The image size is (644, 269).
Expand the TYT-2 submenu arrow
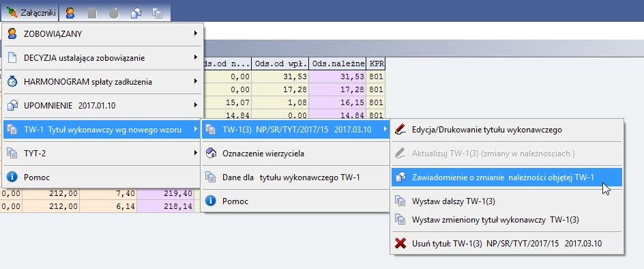(x=196, y=153)
